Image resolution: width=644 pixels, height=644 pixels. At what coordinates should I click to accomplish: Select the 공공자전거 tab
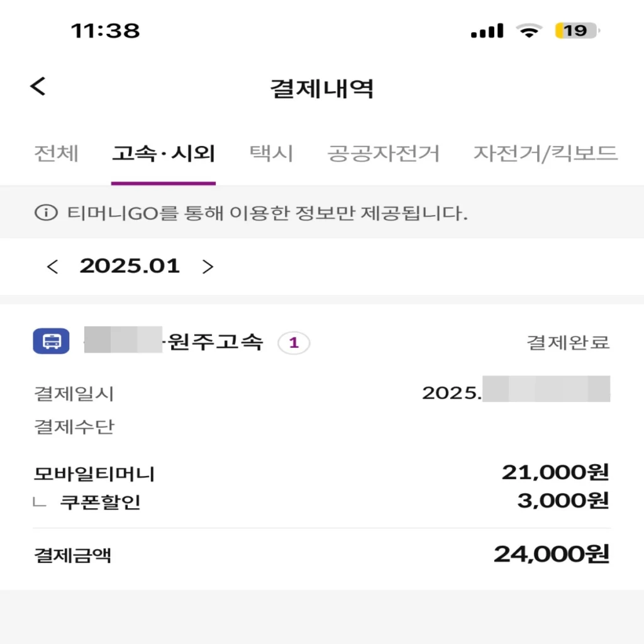tap(382, 152)
